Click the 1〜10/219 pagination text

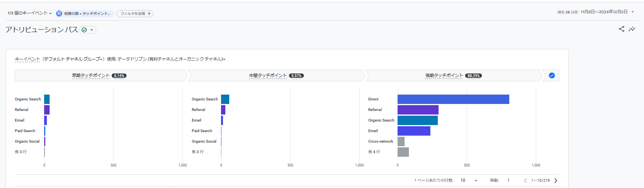(x=540, y=181)
